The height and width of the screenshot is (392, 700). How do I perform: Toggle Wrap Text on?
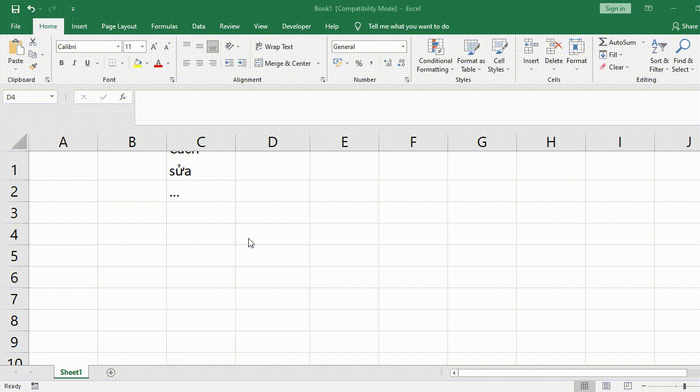pos(274,46)
